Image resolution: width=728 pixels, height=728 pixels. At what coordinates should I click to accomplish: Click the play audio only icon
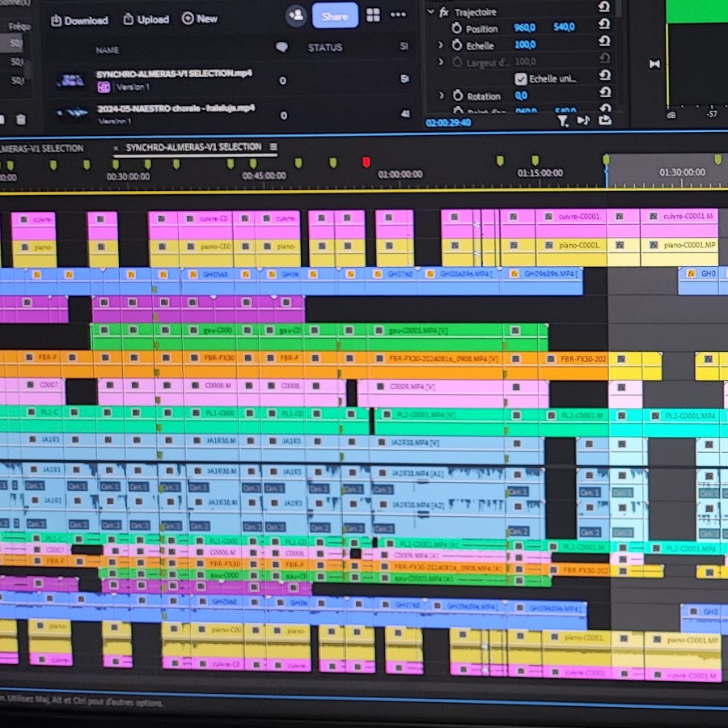coord(583,121)
